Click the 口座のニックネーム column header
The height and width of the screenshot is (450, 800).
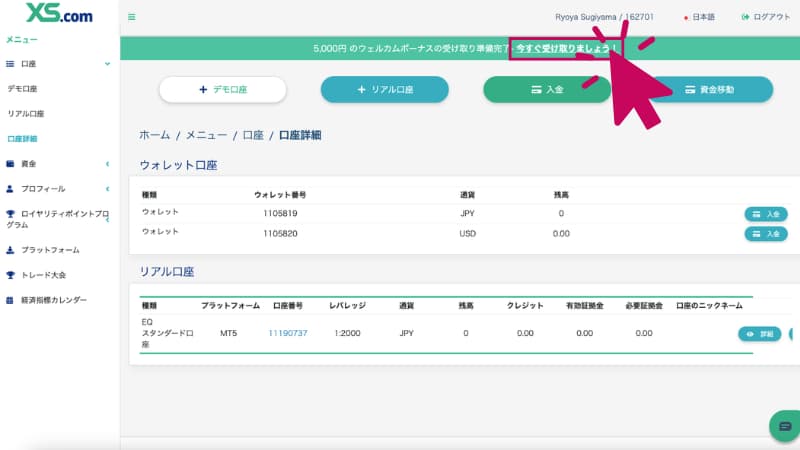[x=709, y=306]
